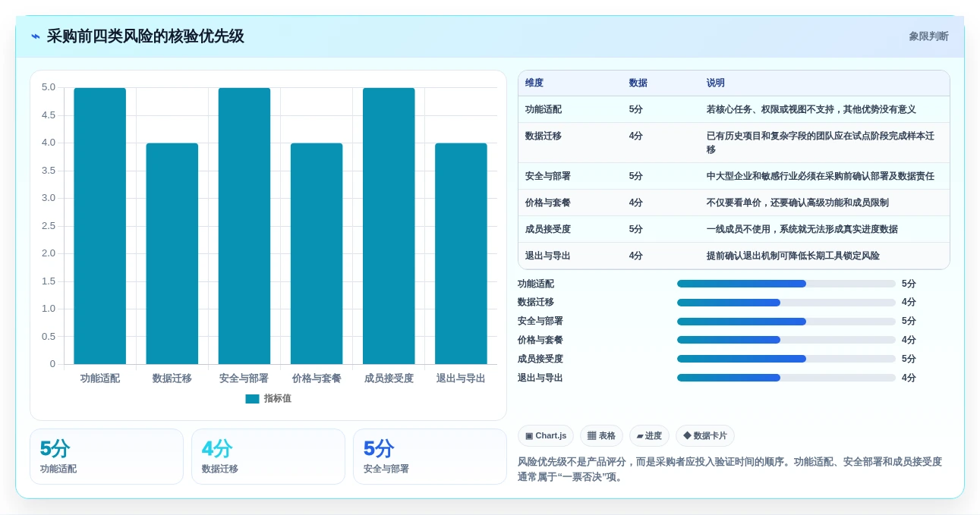Click the 成员接受度 progress bar

point(786,359)
